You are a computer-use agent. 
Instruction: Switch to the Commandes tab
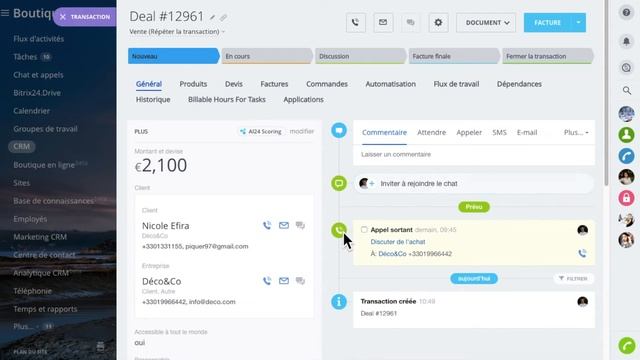(x=327, y=84)
